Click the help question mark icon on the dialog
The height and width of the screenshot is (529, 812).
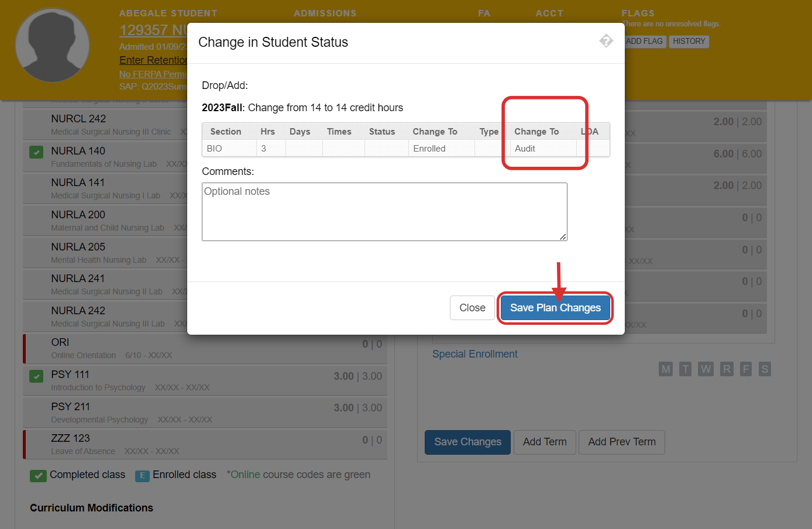tap(606, 41)
